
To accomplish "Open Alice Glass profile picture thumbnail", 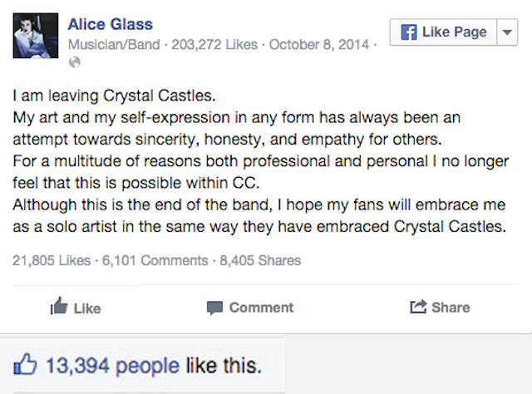I will tap(35, 36).
